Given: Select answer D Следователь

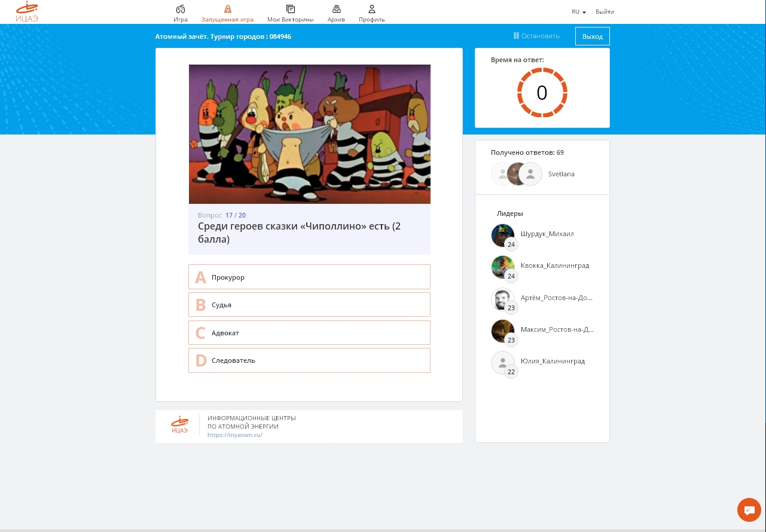Looking at the screenshot, I should point(309,360).
